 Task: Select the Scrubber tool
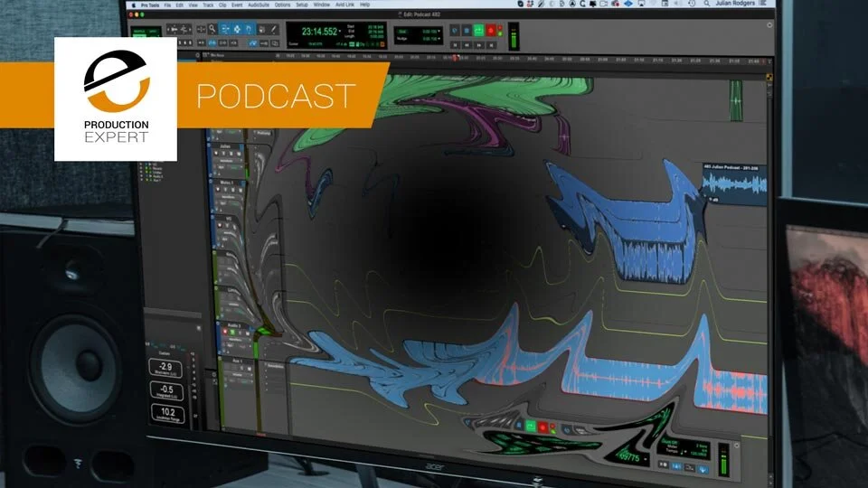pos(261,29)
